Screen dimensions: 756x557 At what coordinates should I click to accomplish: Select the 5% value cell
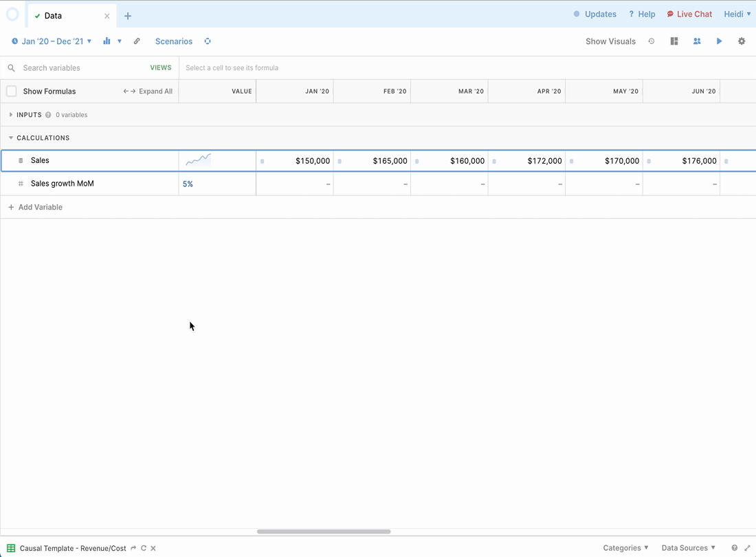click(217, 184)
